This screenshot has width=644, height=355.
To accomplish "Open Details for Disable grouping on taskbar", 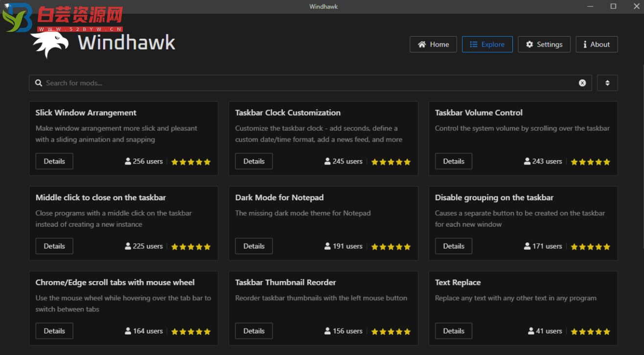I will tap(454, 246).
